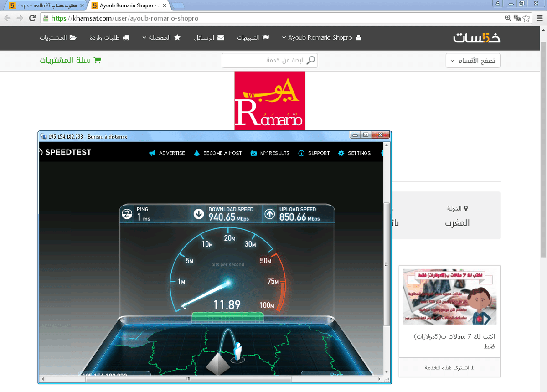Click the download arrow icon in results

click(x=199, y=214)
